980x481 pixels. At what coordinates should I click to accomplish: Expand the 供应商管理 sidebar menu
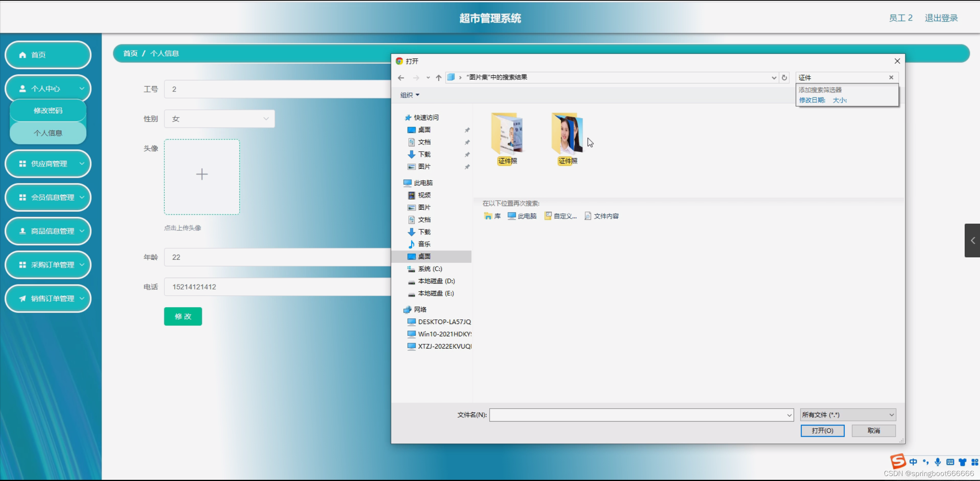[x=48, y=164]
